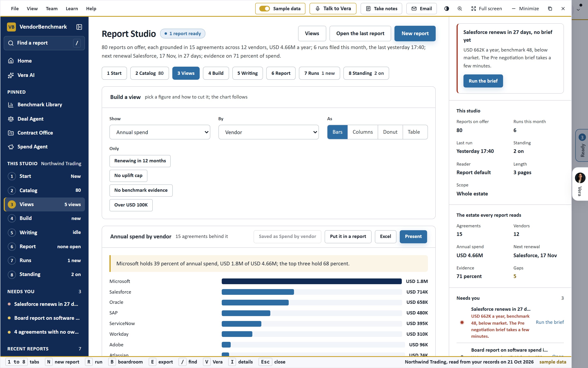Toggle the contrast theme icon

447,9
